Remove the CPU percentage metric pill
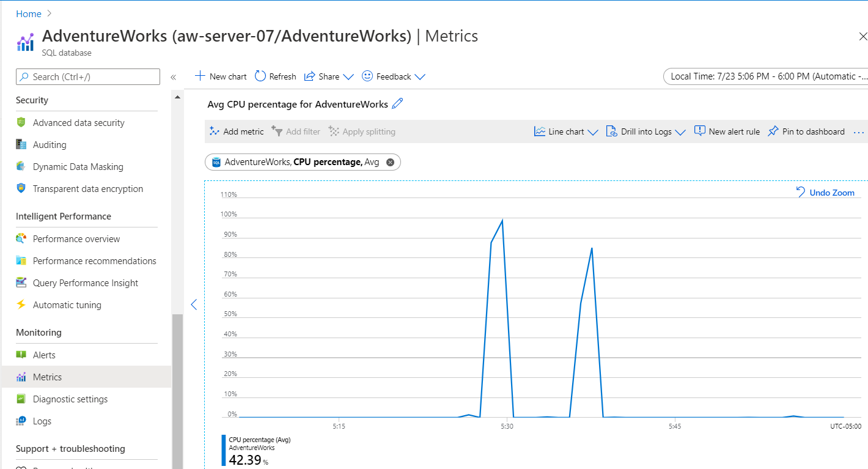868x469 pixels. pyautogui.click(x=390, y=162)
